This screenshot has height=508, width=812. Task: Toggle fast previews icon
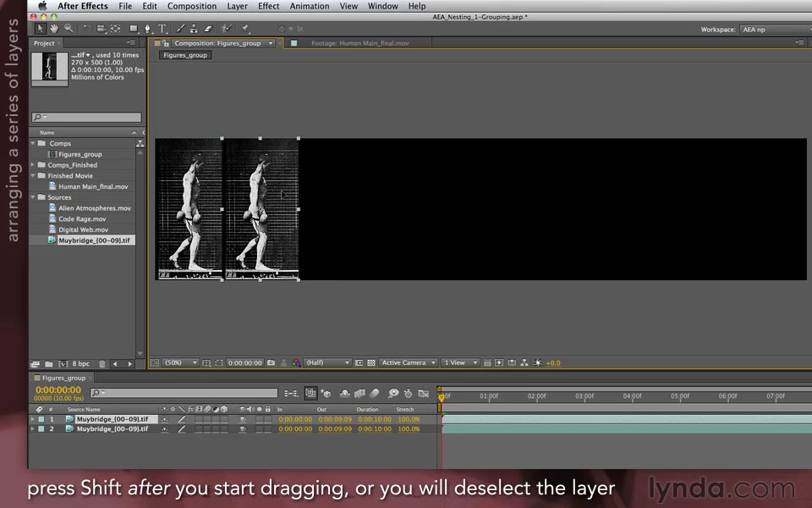[x=499, y=363]
